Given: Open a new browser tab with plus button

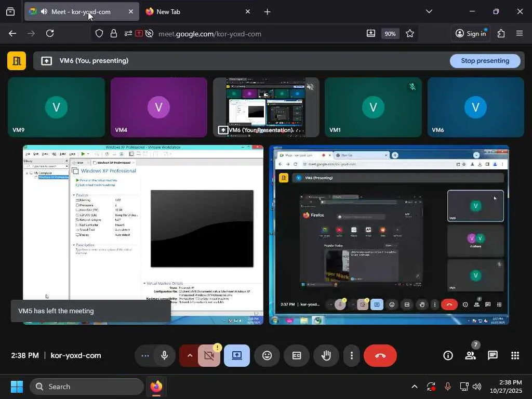Looking at the screenshot, I should (268, 12).
